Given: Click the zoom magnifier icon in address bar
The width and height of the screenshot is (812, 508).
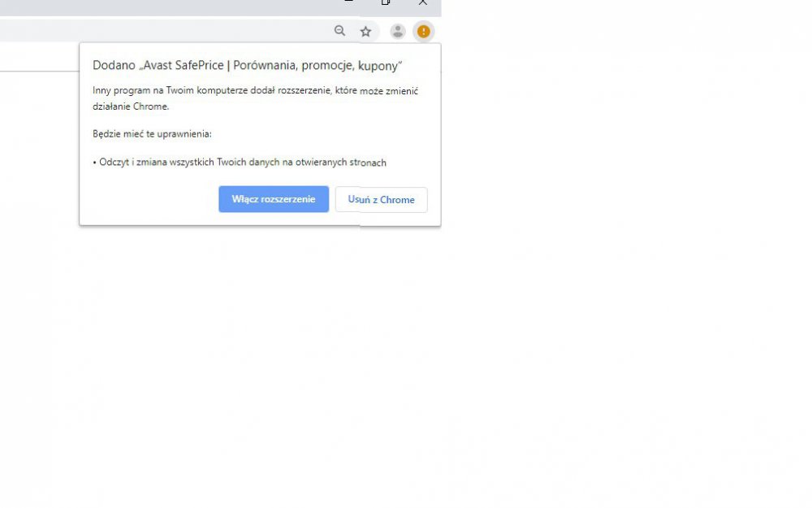Looking at the screenshot, I should (x=339, y=31).
